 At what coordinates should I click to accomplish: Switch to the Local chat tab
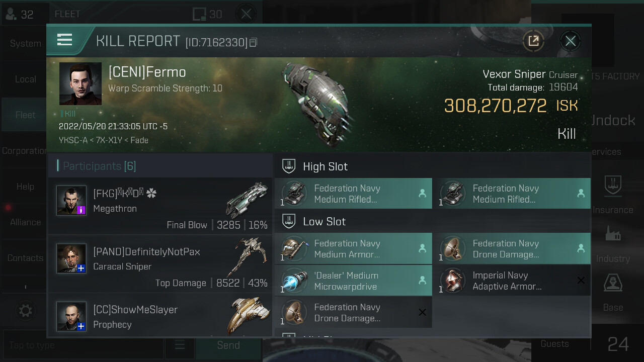(25, 79)
